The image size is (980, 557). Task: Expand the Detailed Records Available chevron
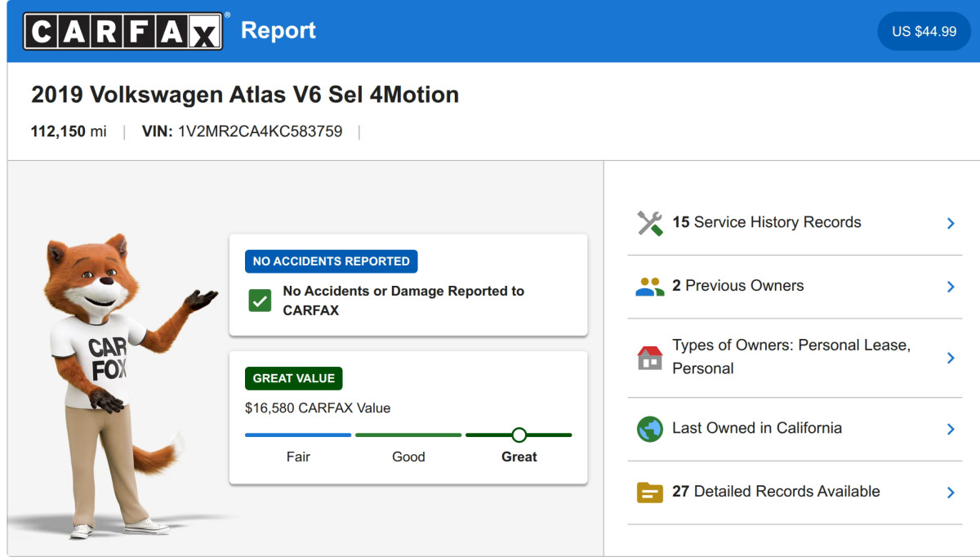click(951, 492)
